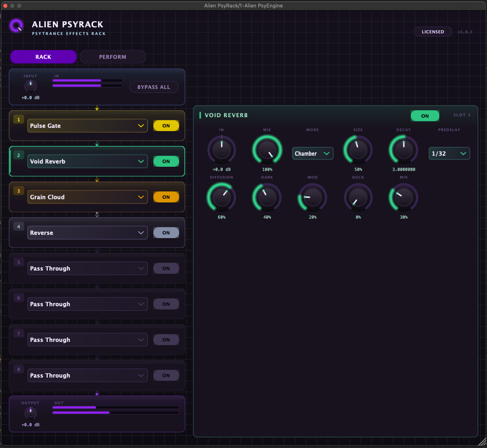Click the SIZE knob
Image resolution: width=487 pixels, height=448 pixels.
(x=358, y=150)
